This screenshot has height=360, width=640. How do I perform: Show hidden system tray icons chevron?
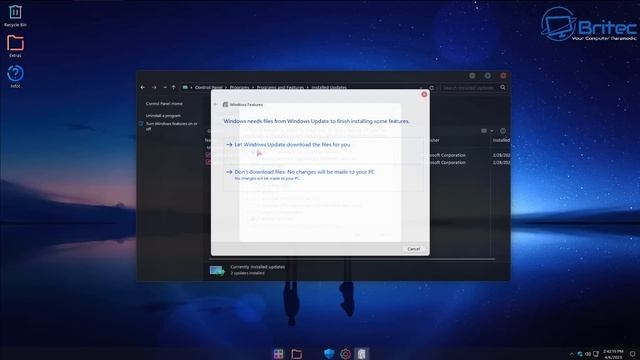tap(571, 354)
